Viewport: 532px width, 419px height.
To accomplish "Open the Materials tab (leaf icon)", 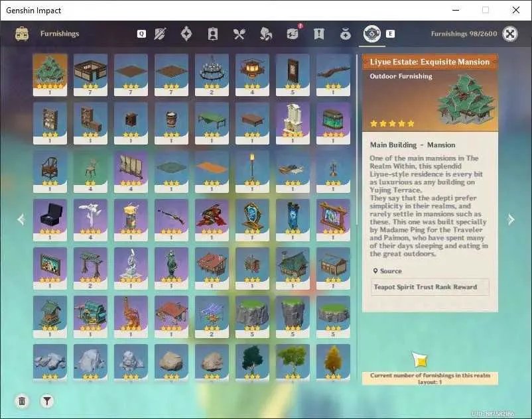I will 265,34.
